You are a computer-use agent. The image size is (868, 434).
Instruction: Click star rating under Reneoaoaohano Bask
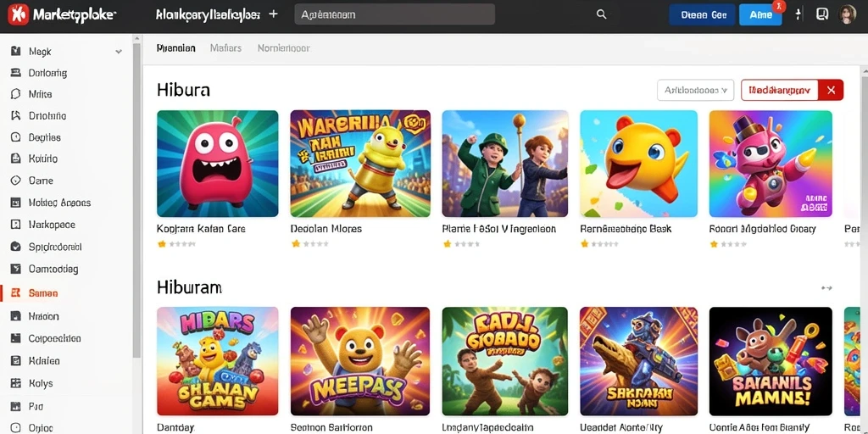(599, 243)
